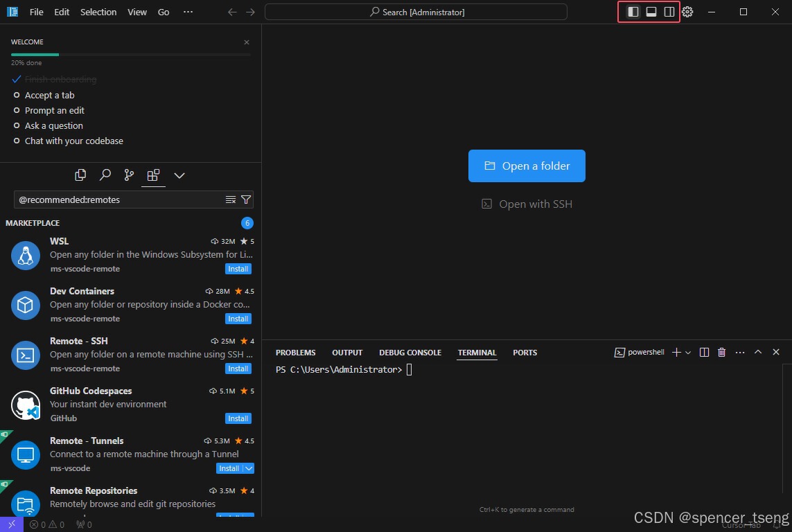Install the WSL extension
This screenshot has height=532, width=792.
point(238,269)
